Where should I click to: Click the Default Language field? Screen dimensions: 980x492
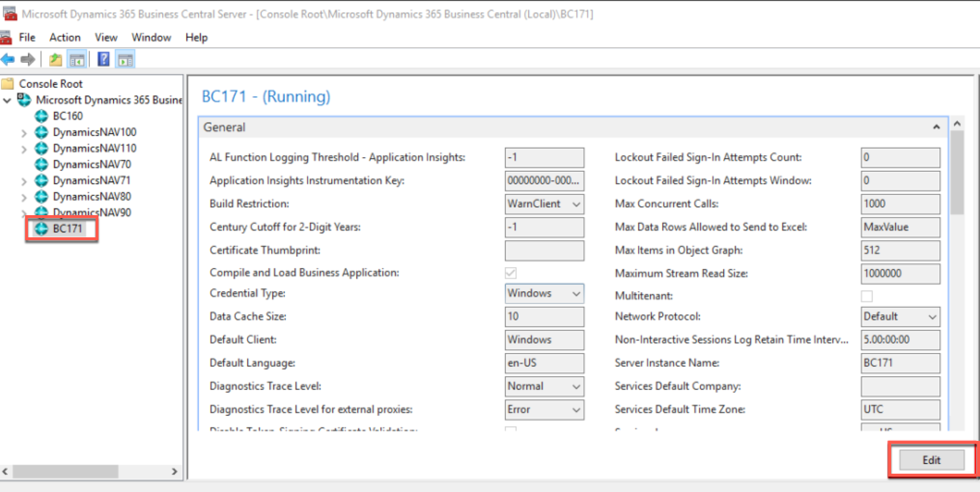click(544, 363)
